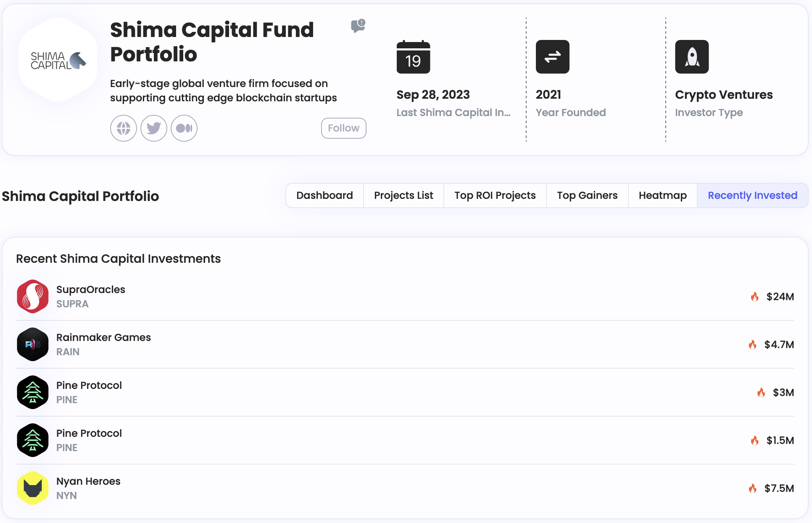Open the Projects List tab
This screenshot has width=812, height=523.
click(x=403, y=195)
